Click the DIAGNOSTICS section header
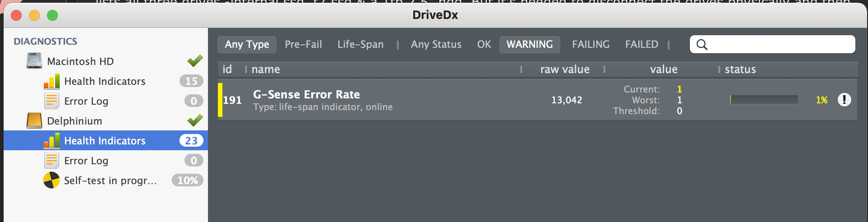868x222 pixels. tap(45, 42)
